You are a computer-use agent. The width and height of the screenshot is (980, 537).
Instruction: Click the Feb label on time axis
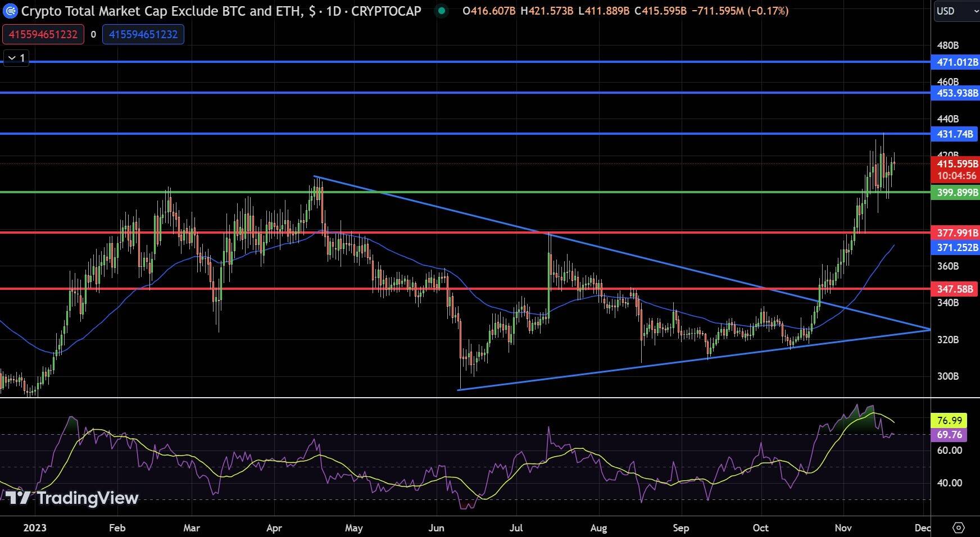tap(117, 527)
